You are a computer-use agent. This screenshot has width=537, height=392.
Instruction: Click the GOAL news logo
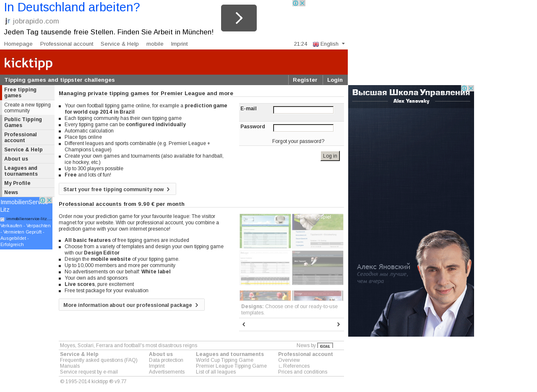pyautogui.click(x=325, y=345)
